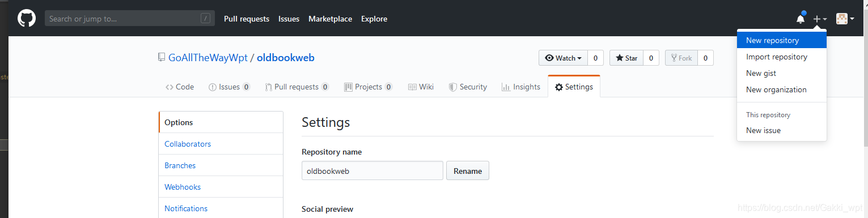The width and height of the screenshot is (868, 218).
Task: Click the fork icon in Fork button
Action: pos(674,58)
